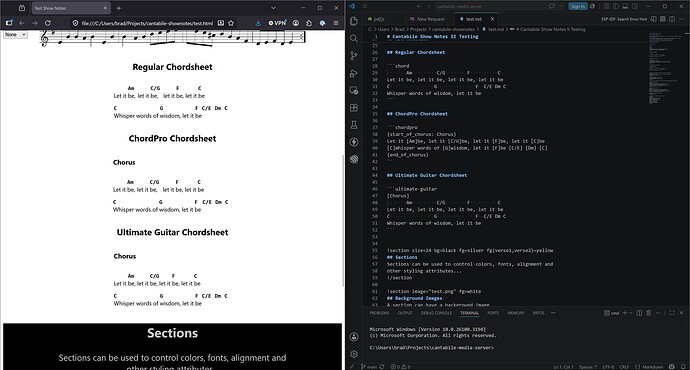The image size is (690, 370).
Task: Open the Accounts menu in VS Code
Action: [354, 337]
